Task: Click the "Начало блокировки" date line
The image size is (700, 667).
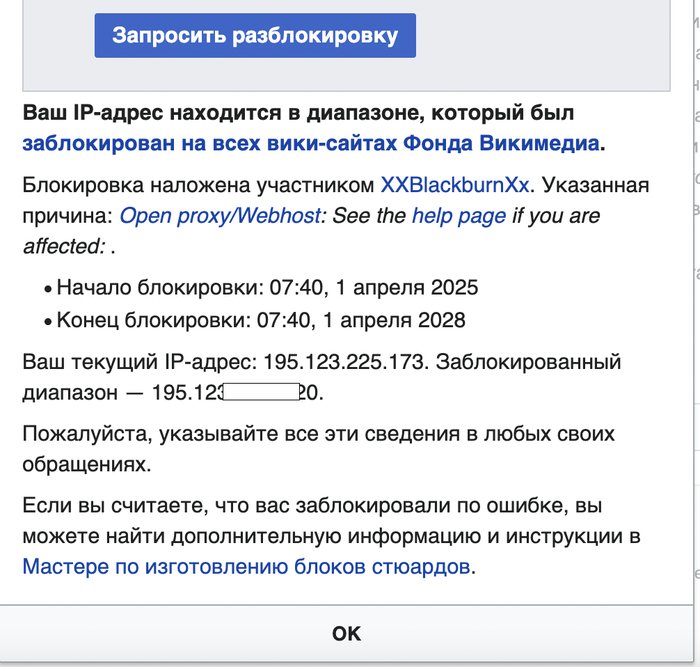Action: click(267, 288)
